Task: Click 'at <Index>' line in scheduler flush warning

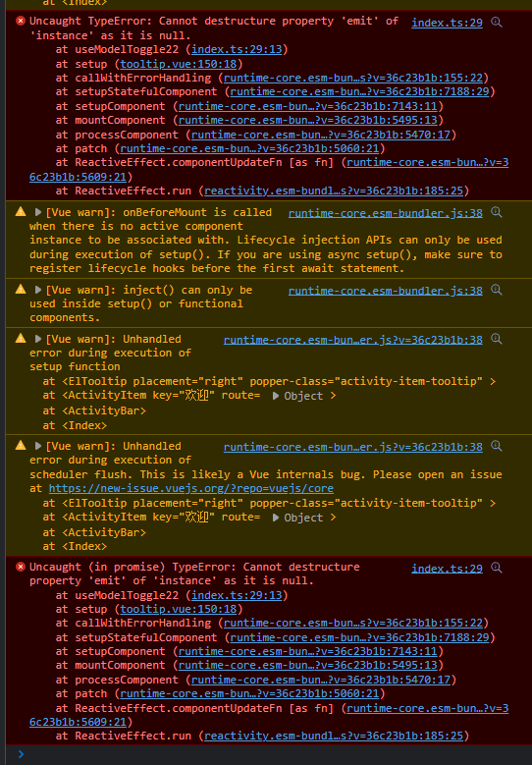Action: tap(76, 546)
